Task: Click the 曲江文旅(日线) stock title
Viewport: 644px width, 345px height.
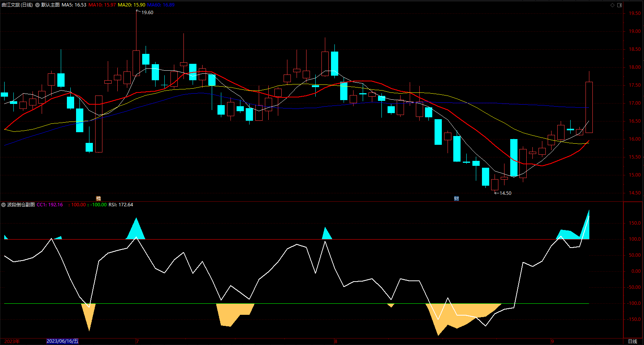Action: [17, 5]
